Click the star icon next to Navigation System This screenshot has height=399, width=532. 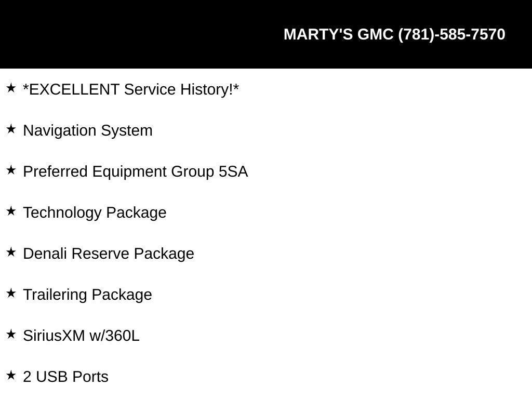11,129
